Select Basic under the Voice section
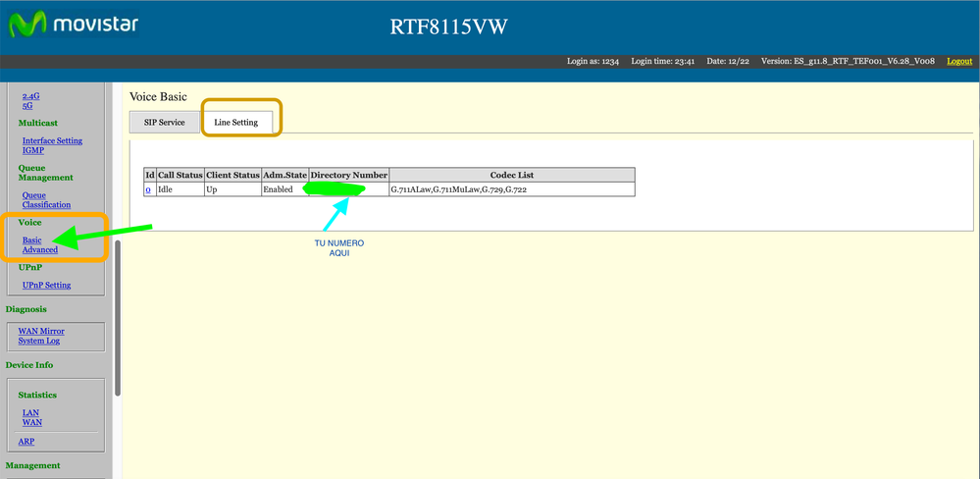Viewport: 980px width, 479px height. pyautogui.click(x=32, y=240)
